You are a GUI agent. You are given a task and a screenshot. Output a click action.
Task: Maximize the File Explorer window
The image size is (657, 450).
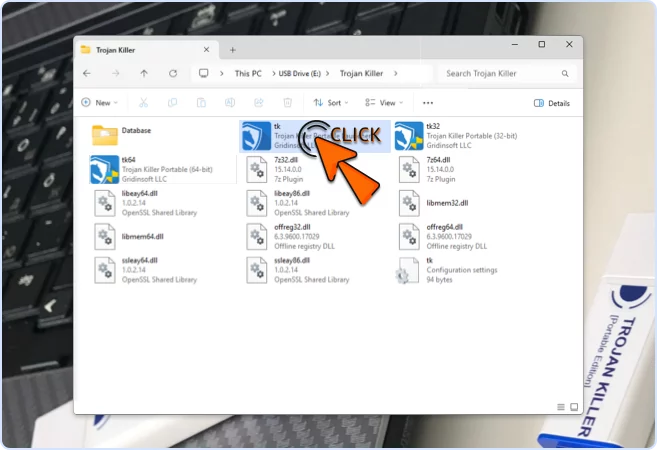coord(542,44)
